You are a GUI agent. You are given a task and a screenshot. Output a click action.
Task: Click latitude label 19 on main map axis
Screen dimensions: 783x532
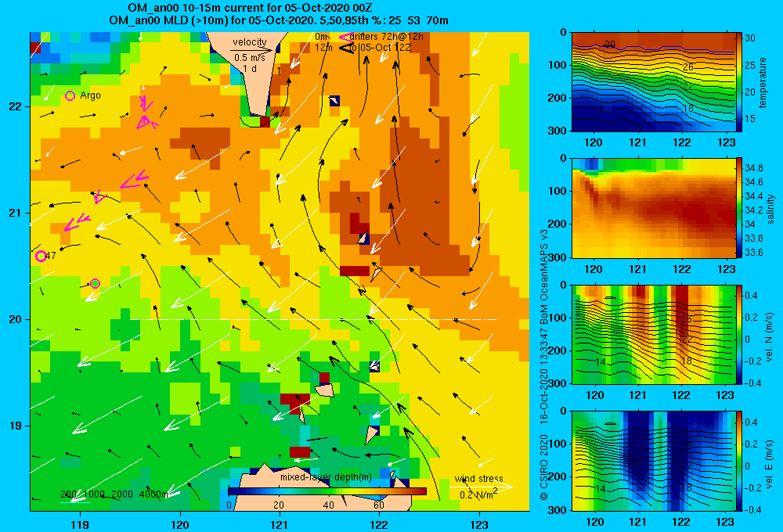coord(15,426)
